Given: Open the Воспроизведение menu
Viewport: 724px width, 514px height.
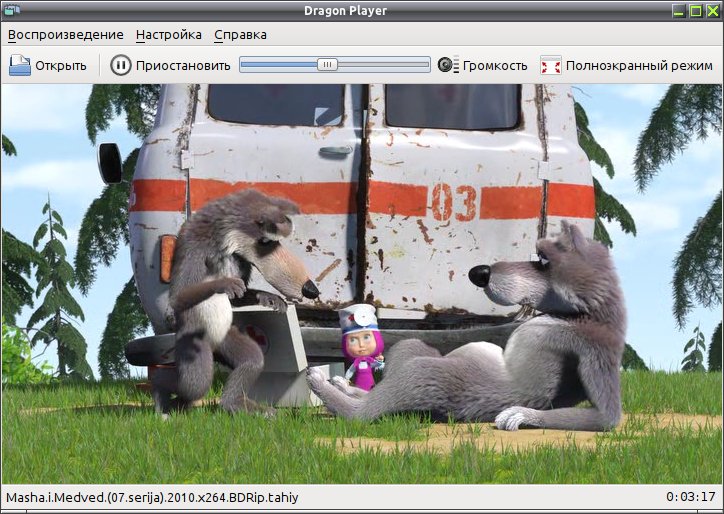Looking at the screenshot, I should tap(66, 35).
